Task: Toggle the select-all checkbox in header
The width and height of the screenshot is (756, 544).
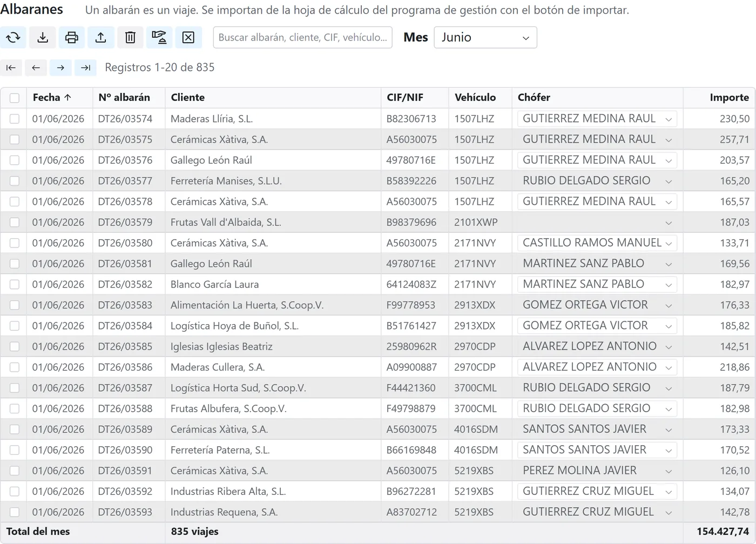Action: click(x=15, y=98)
